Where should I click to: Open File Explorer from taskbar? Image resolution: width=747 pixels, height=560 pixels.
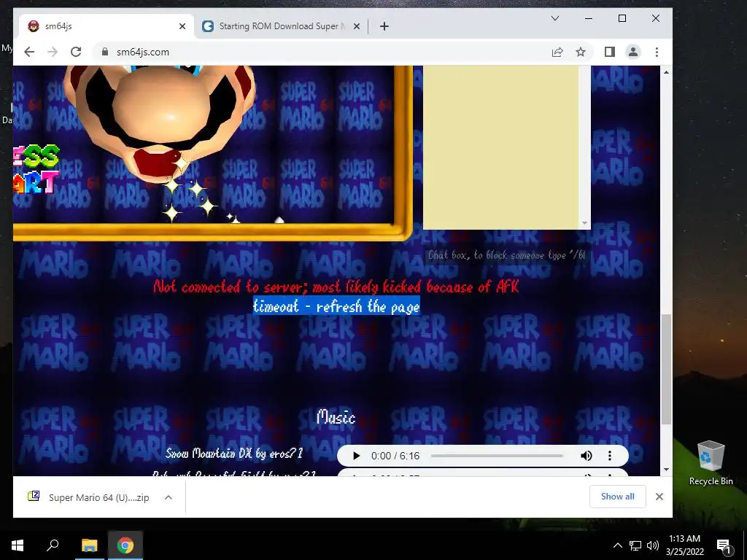point(89,545)
